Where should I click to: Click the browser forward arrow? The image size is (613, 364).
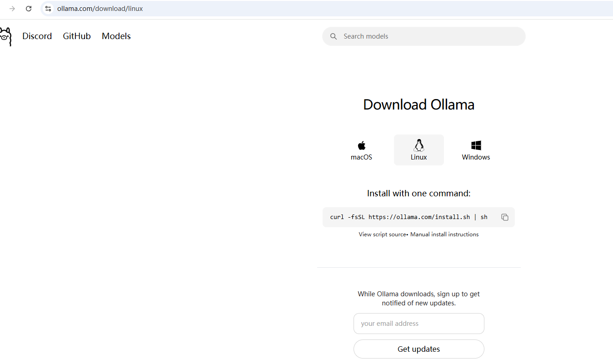click(12, 9)
